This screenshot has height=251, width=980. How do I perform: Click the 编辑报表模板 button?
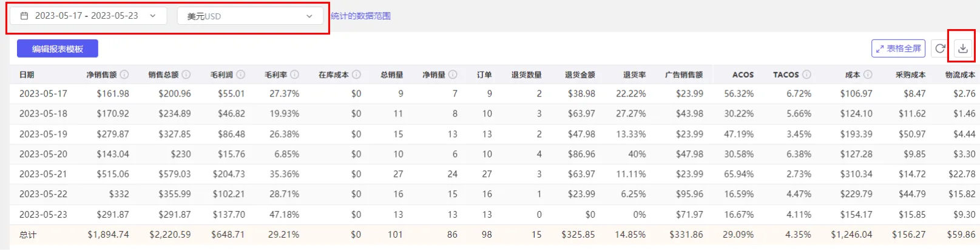point(58,49)
